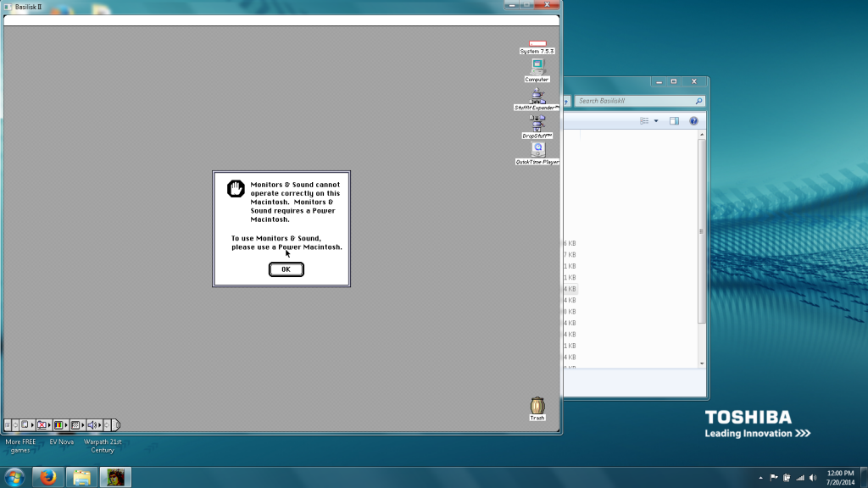Open the first Control Strip module

click(x=27, y=425)
